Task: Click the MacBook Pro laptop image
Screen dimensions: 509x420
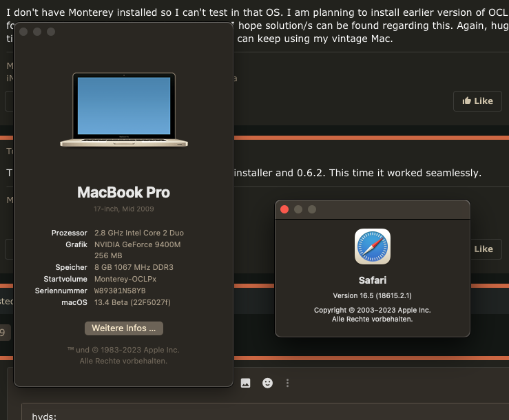Action: pyautogui.click(x=124, y=109)
